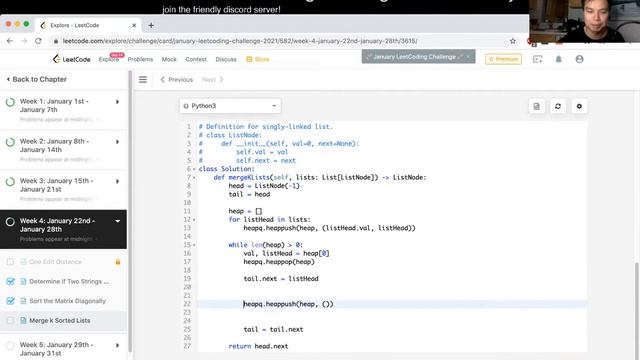
Task: Open the user profile avatar
Action: click(x=579, y=59)
